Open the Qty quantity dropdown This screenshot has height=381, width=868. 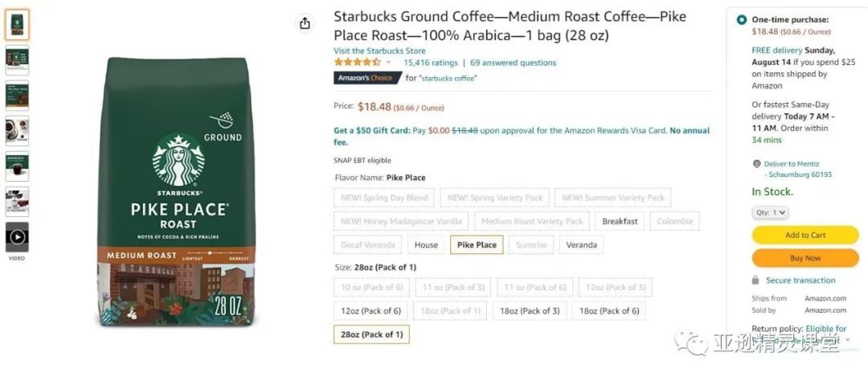pyautogui.click(x=770, y=213)
